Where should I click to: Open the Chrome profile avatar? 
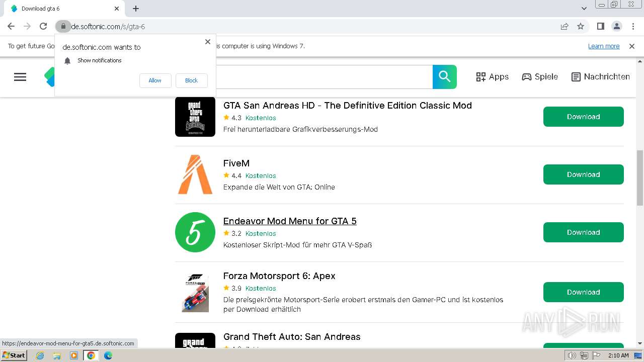pos(616,26)
